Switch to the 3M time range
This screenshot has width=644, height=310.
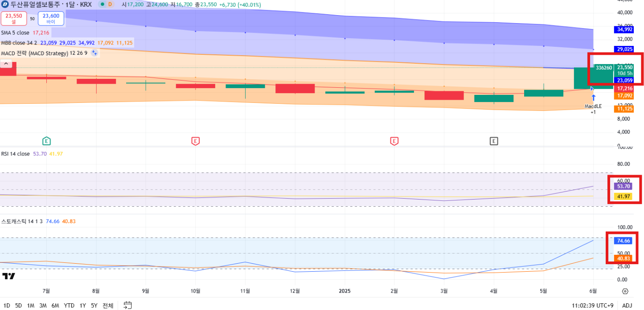point(43,306)
